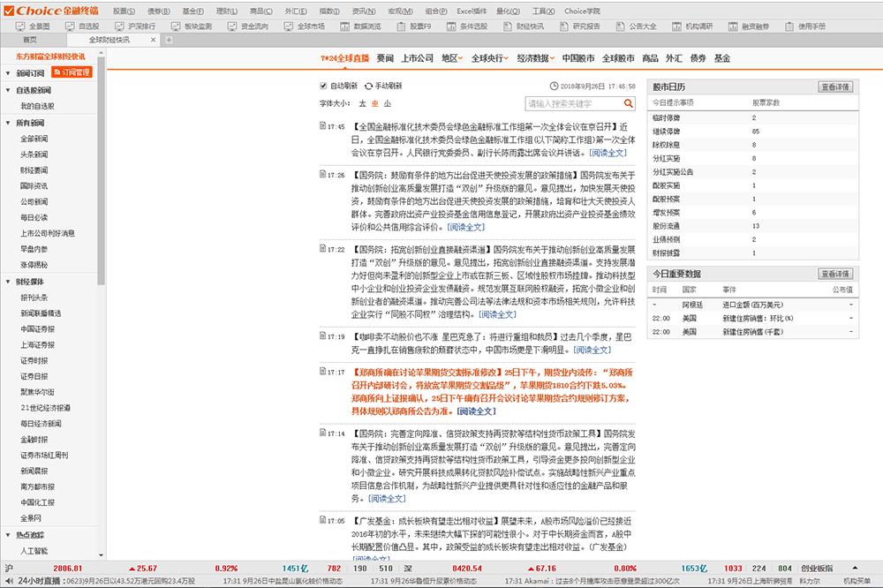This screenshot has width=883, height=588.
Task: Collapse the 自选股新闻 section
Action: click(x=8, y=90)
